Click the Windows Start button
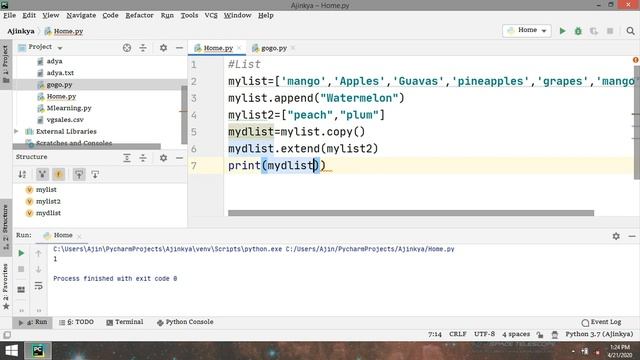Viewport: 640px width, 360px height. (11, 351)
